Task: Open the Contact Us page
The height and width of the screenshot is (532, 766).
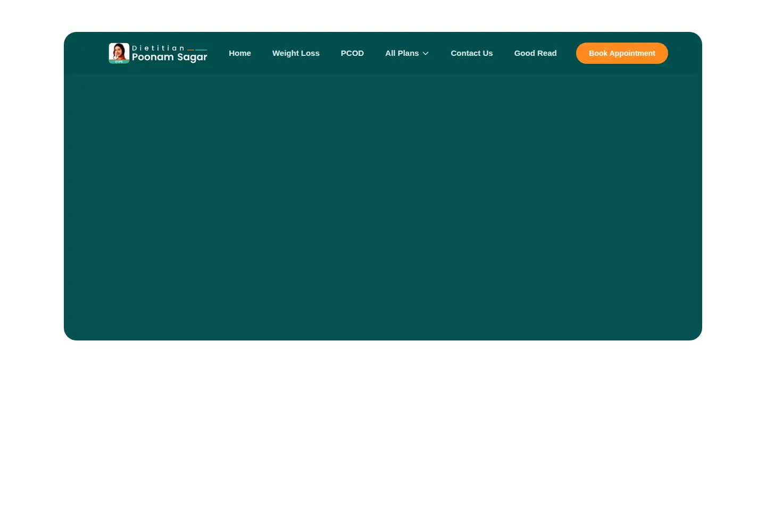Action: coord(472,53)
